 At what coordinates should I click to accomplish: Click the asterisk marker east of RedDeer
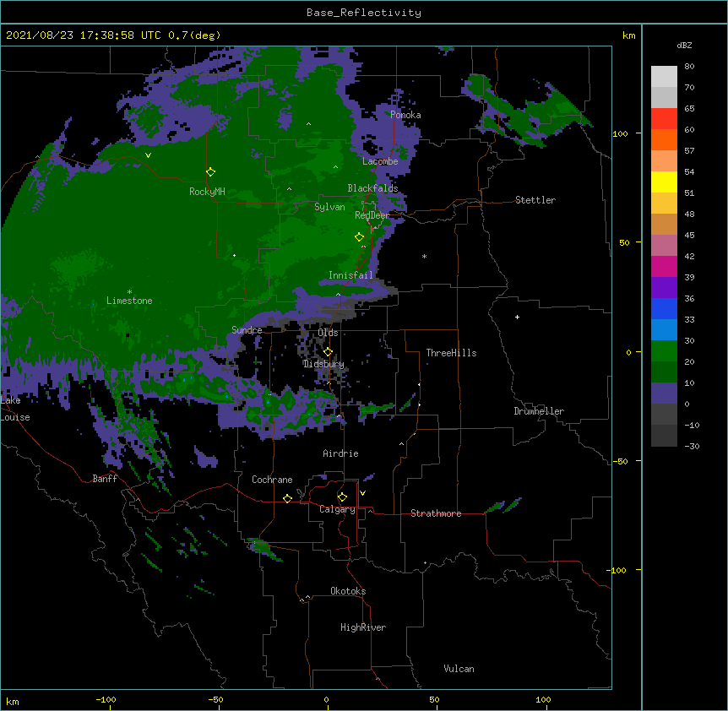424,257
